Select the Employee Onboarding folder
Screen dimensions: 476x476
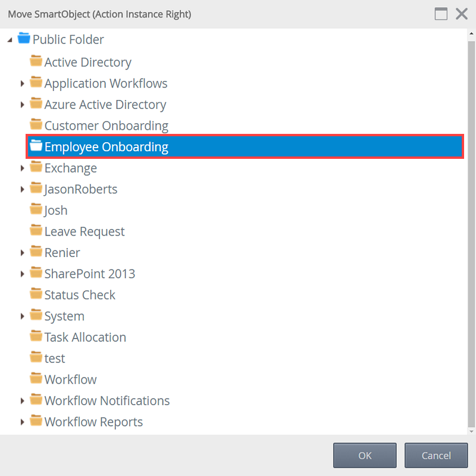pos(106,147)
